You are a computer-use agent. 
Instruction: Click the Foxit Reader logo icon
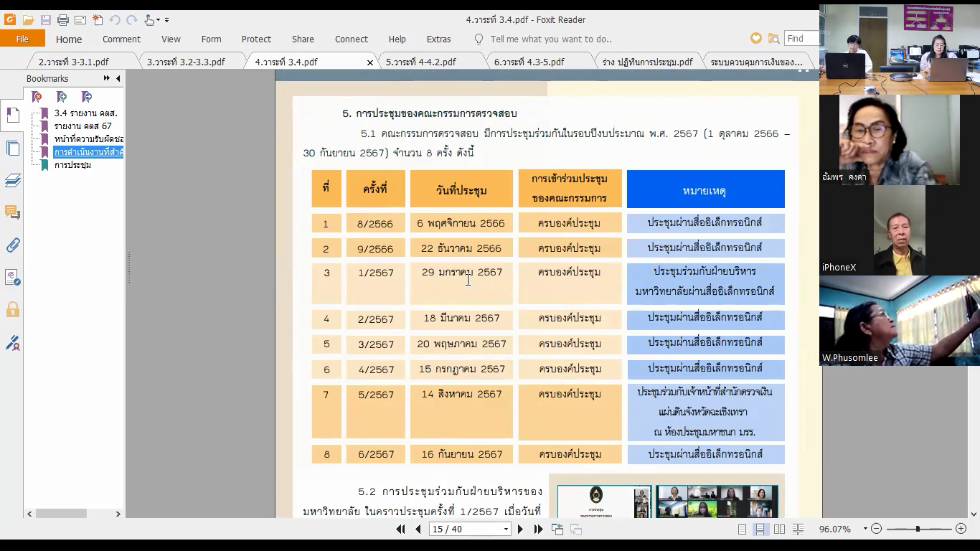[10, 19]
